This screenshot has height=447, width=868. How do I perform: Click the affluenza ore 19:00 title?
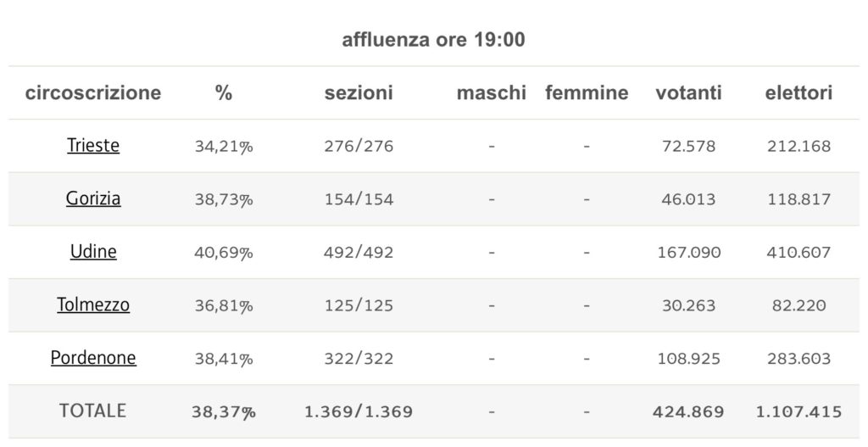(433, 40)
